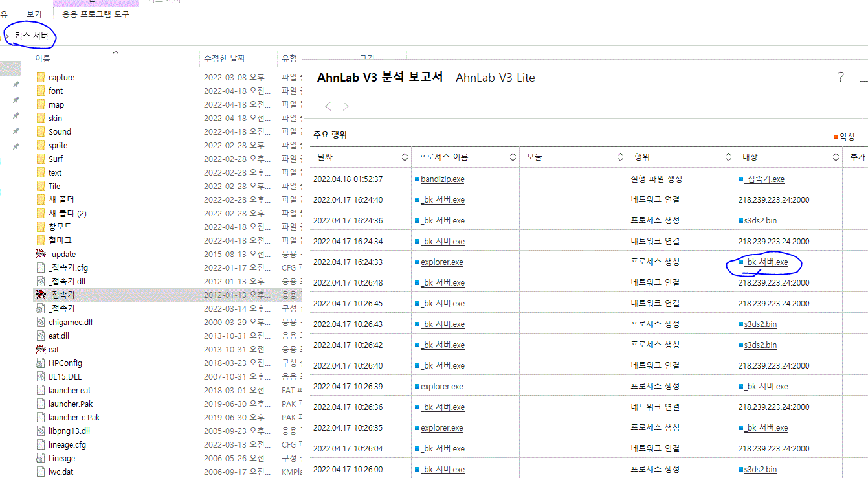Click the 유형 column header

289,58
